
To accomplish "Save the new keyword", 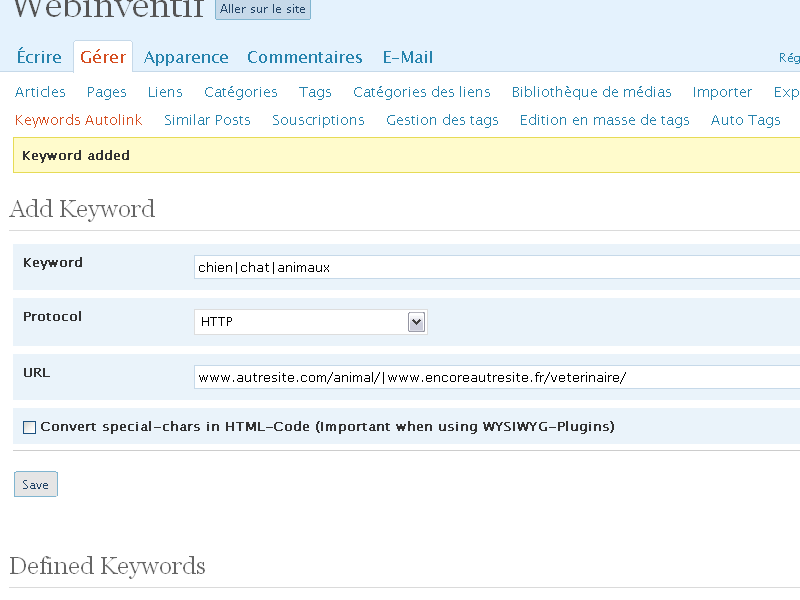I will coord(35,484).
